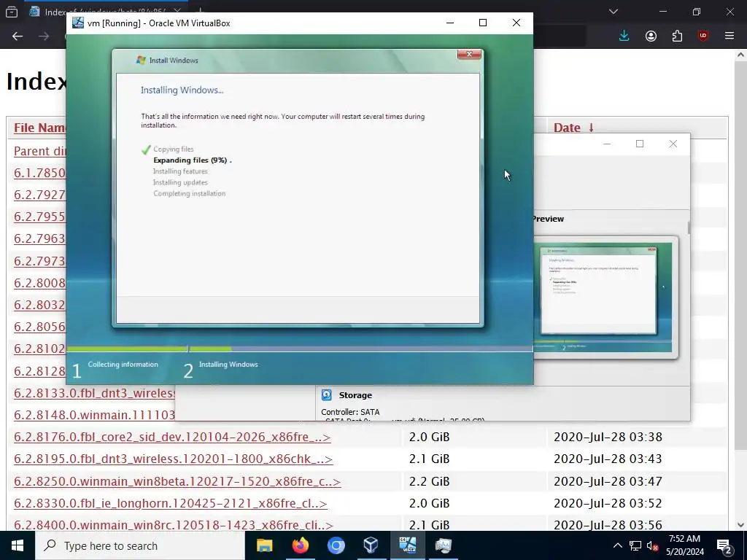
Task: Click the 'Expanding files (9%)' step
Action: coord(193,160)
